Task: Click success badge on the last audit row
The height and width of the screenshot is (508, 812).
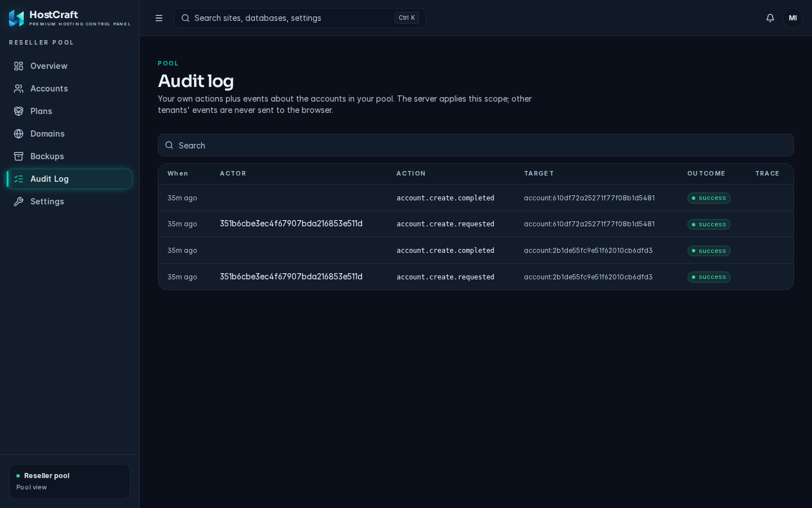Action: tap(709, 277)
